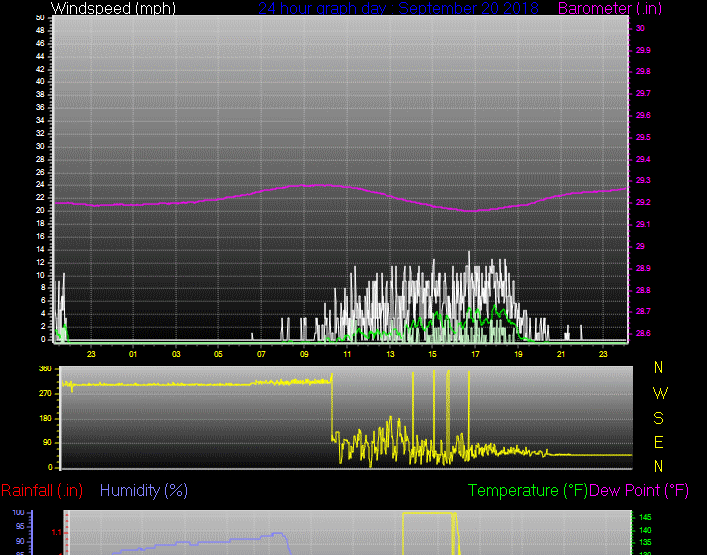Viewport: 707px width, 555px height.
Task: Click the sharp wind direction drop near hour 10
Action: [332, 406]
